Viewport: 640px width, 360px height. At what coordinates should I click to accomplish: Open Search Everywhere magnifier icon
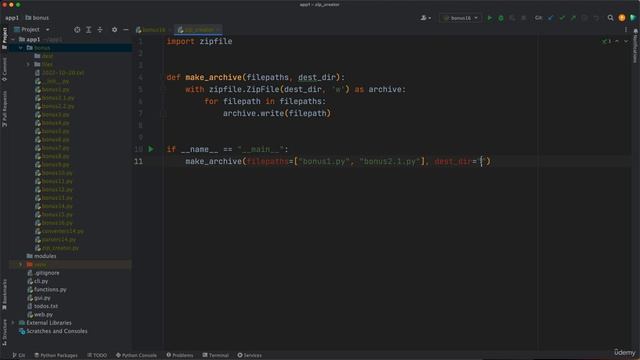pyautogui.click(x=610, y=18)
